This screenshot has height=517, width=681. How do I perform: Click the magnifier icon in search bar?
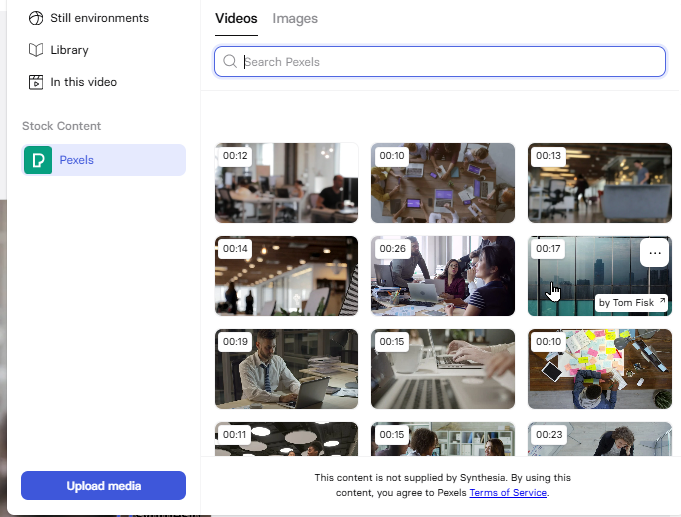click(230, 62)
